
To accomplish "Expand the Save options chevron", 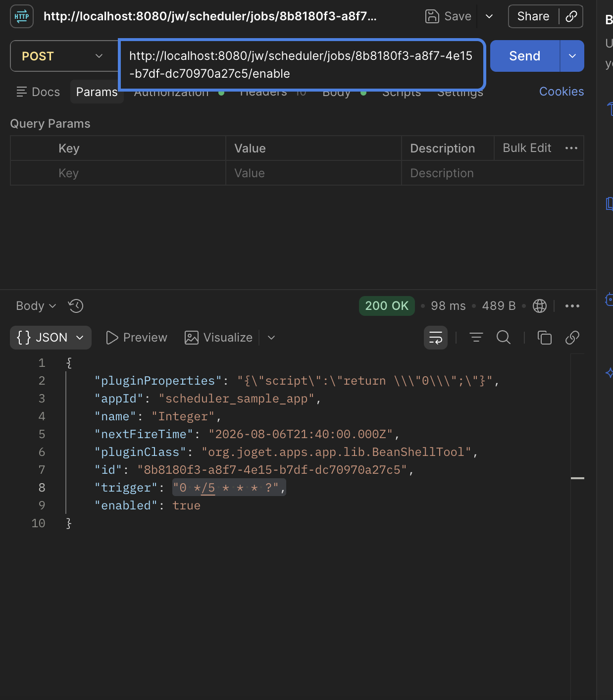I will coord(489,16).
